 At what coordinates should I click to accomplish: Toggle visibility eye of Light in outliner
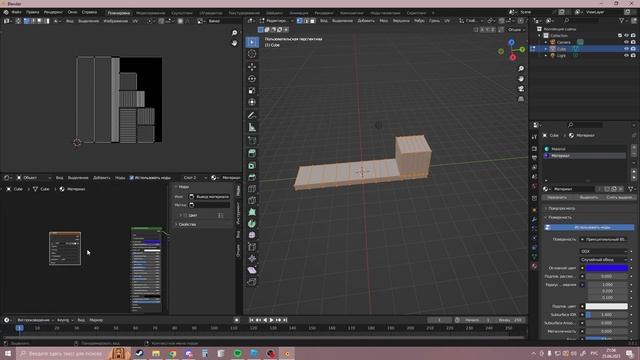(626, 55)
